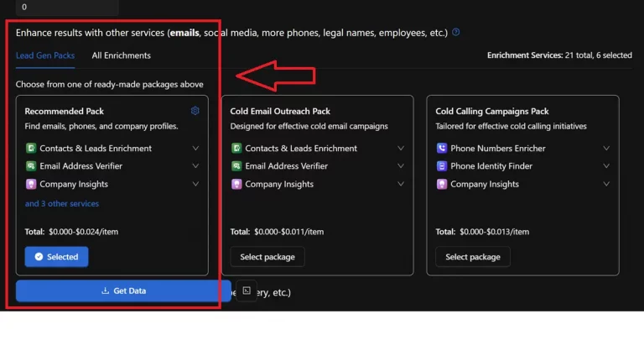
Task: Expand Email Address Verifier in Recommended Pack
Action: pyautogui.click(x=195, y=166)
